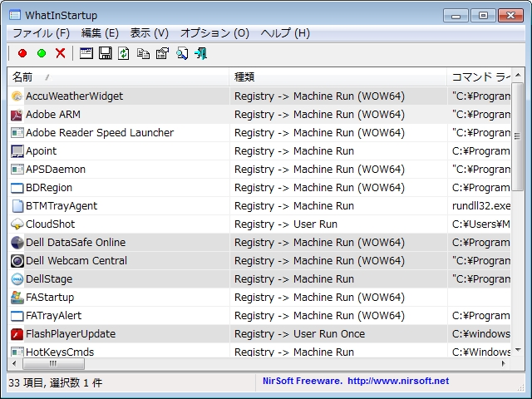Sort by the 種類 column header
The height and width of the screenshot is (399, 532).
point(338,77)
